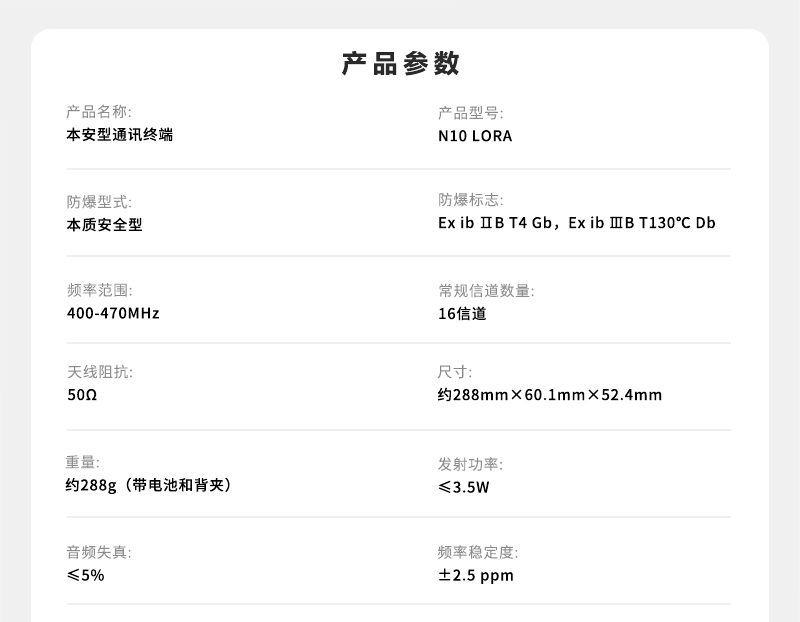The image size is (800, 622).
Task: Click the 防爆型式 label
Action: click(x=98, y=202)
